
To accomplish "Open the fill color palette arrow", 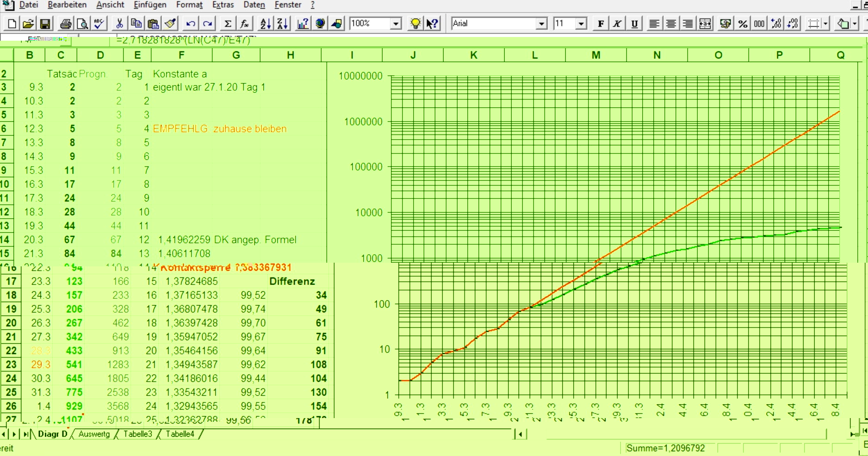I will pos(854,24).
